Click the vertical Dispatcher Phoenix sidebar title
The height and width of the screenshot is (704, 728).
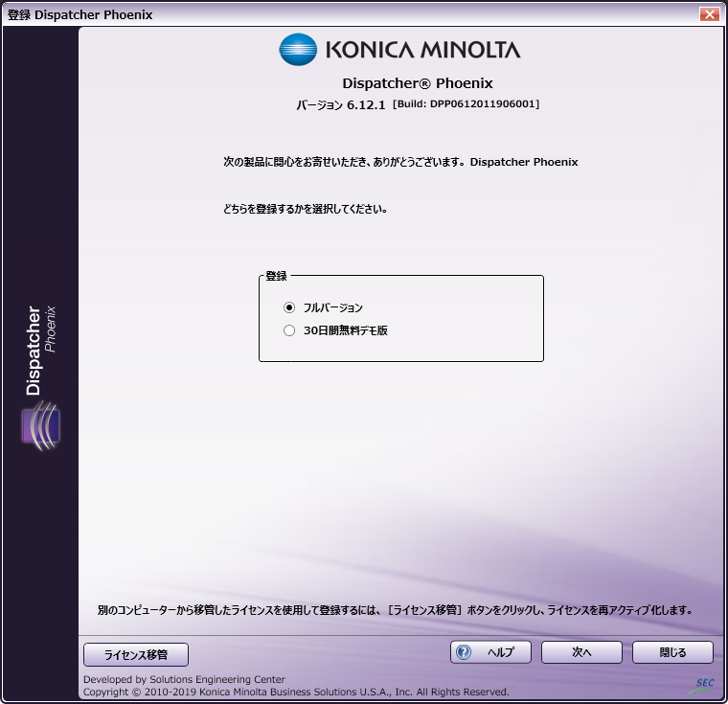(40, 351)
